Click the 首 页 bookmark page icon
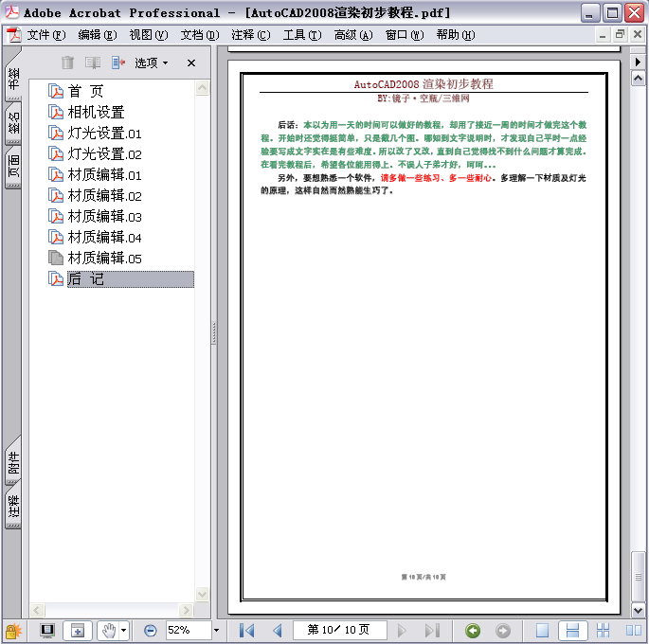 point(56,91)
